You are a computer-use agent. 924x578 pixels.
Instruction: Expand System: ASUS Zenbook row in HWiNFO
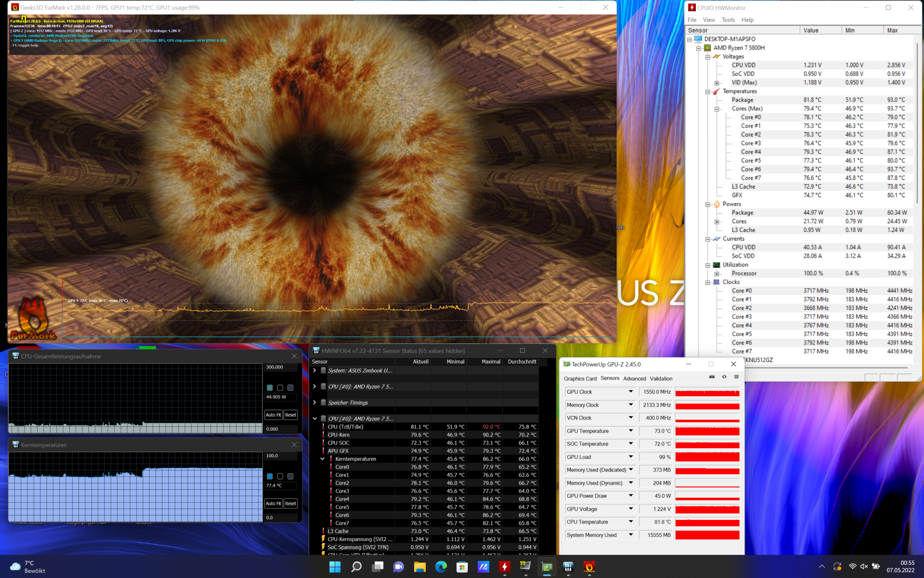click(x=315, y=370)
